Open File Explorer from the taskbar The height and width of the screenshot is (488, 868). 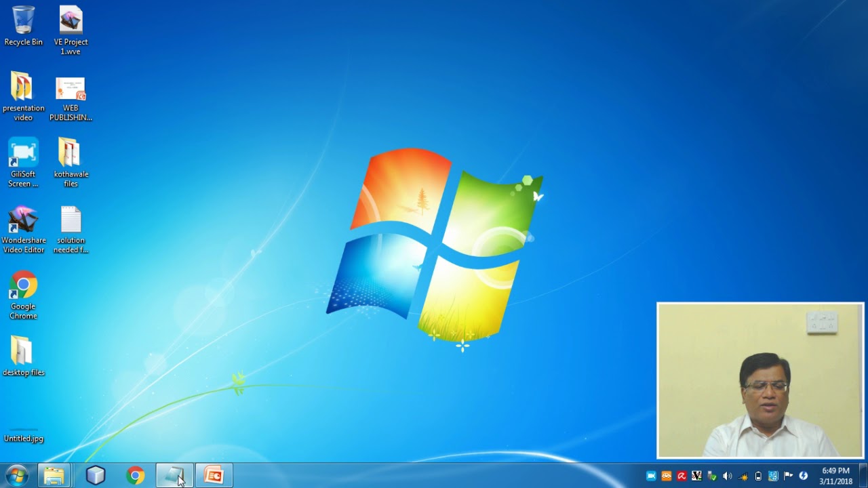pos(54,476)
